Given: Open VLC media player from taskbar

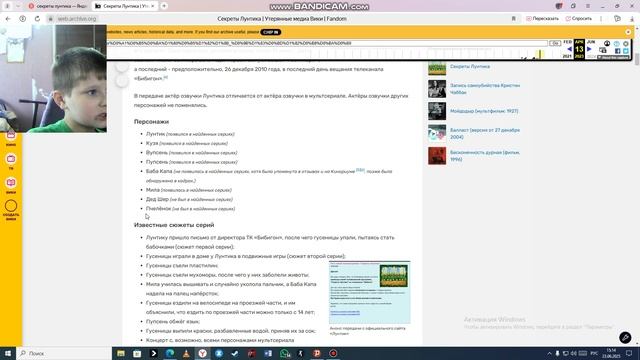Looking at the screenshot, I should (186, 353).
